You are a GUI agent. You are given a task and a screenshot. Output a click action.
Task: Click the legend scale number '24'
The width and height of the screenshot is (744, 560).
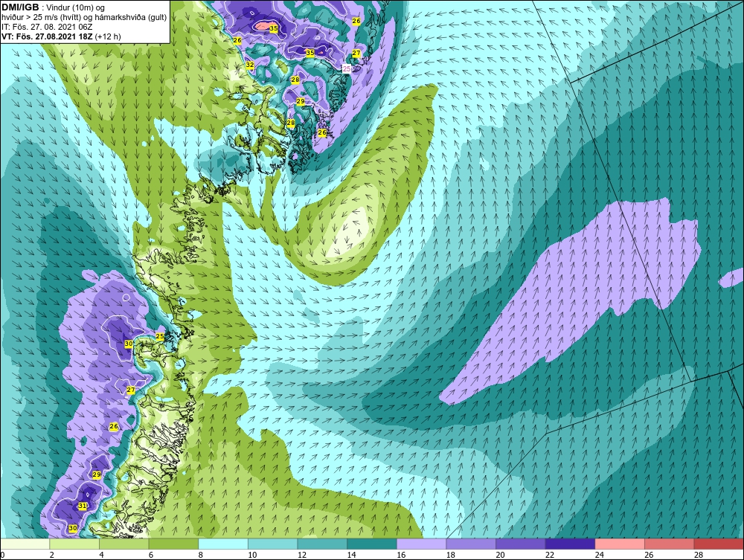pyautogui.click(x=599, y=555)
